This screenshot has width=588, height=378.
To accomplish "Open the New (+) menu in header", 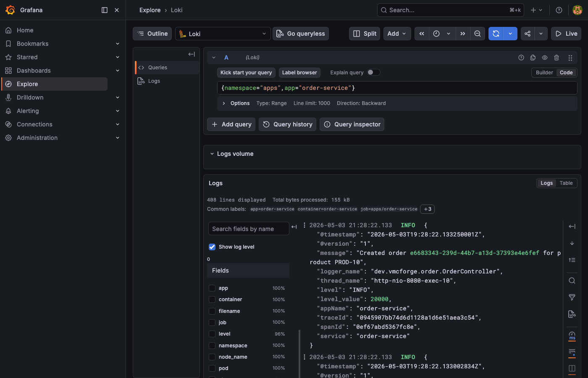I will tap(536, 10).
